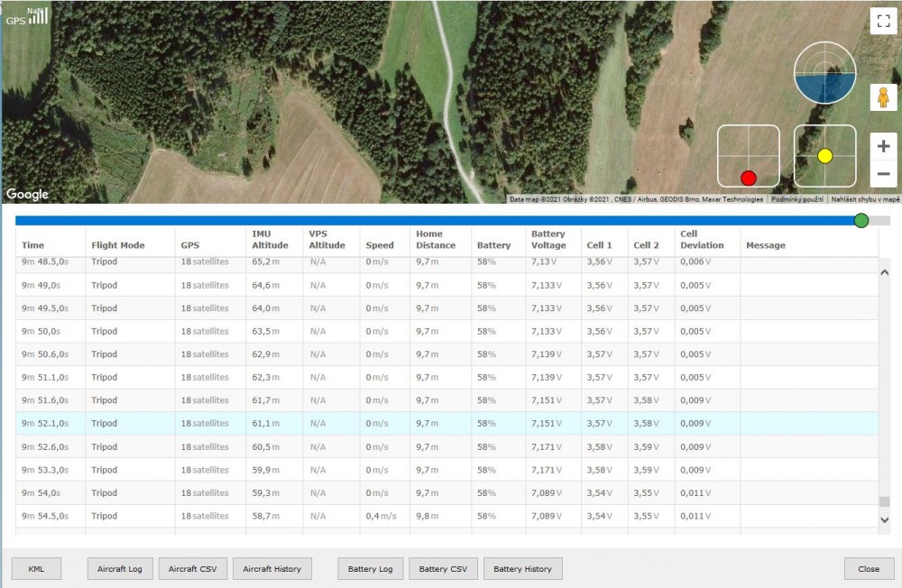The width and height of the screenshot is (902, 588).
Task: Click the GPS signal strength indicator
Action: (x=28, y=15)
